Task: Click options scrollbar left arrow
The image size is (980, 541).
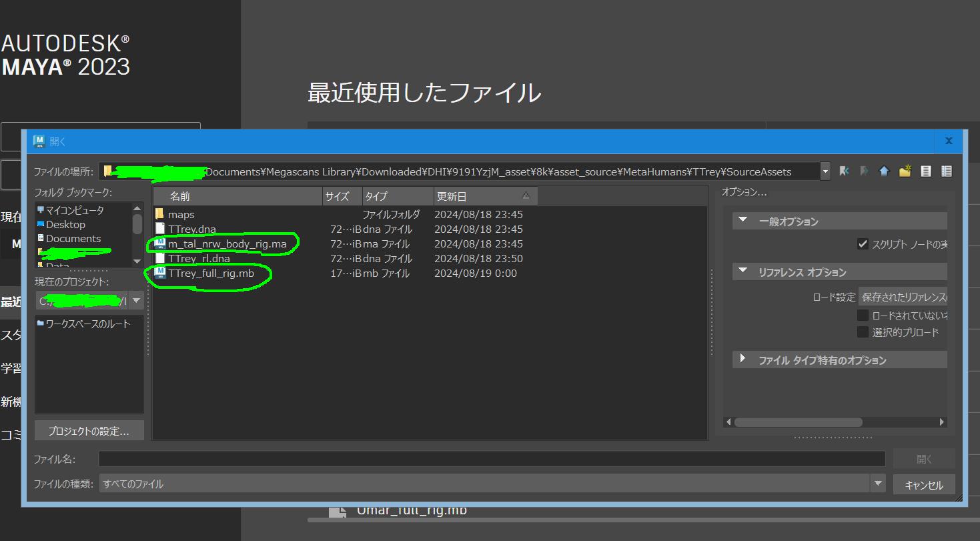Action: pos(728,422)
